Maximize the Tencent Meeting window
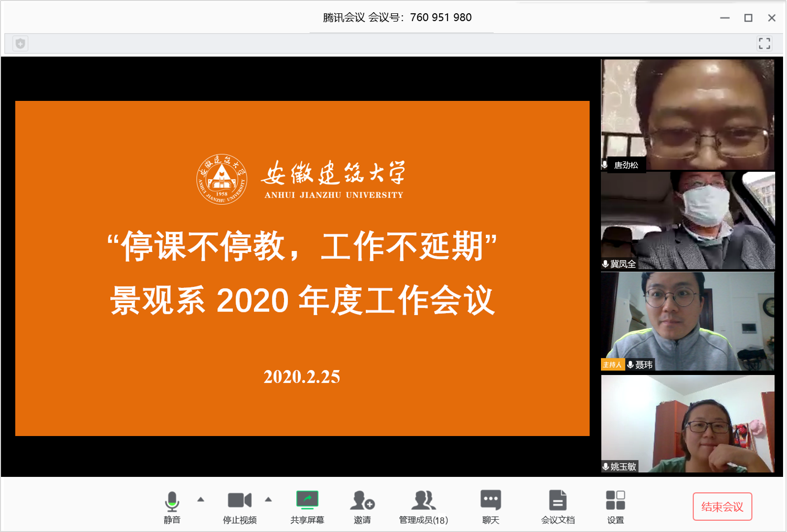 (748, 18)
